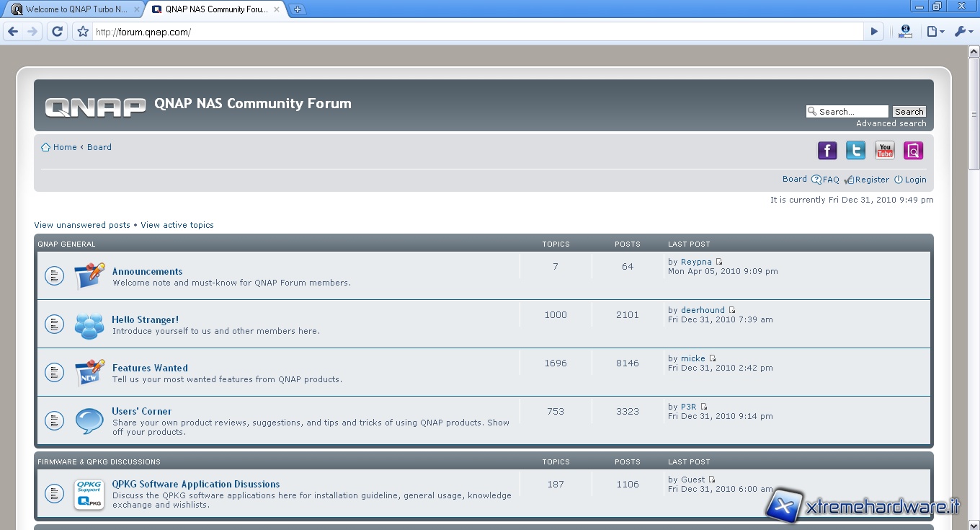Image resolution: width=980 pixels, height=530 pixels.
Task: Open the Features Wanted forum link
Action: 150,368
